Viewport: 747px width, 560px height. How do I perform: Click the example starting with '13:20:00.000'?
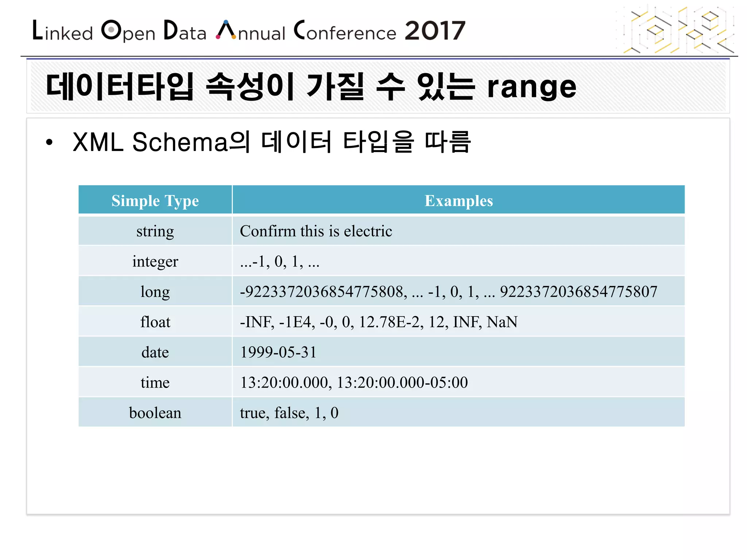tap(458, 382)
